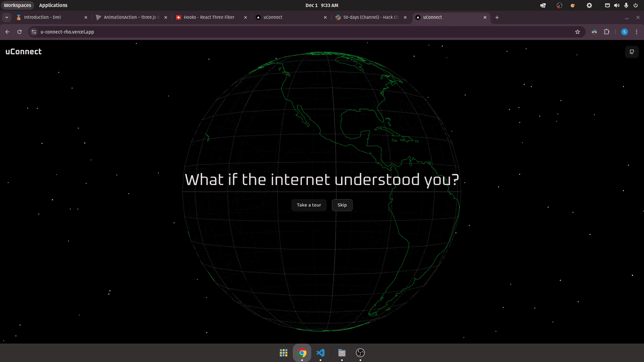Open the Chrome three-dot menu
Viewport: 644px width, 362px height.
click(x=636, y=32)
